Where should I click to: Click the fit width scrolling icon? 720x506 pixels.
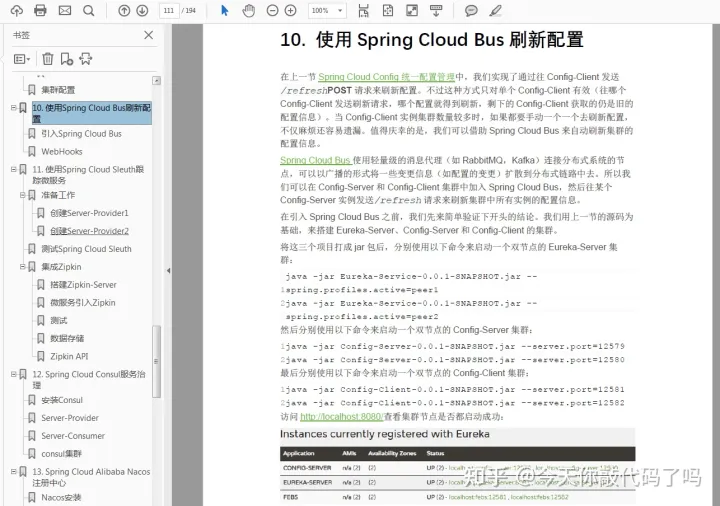364,11
